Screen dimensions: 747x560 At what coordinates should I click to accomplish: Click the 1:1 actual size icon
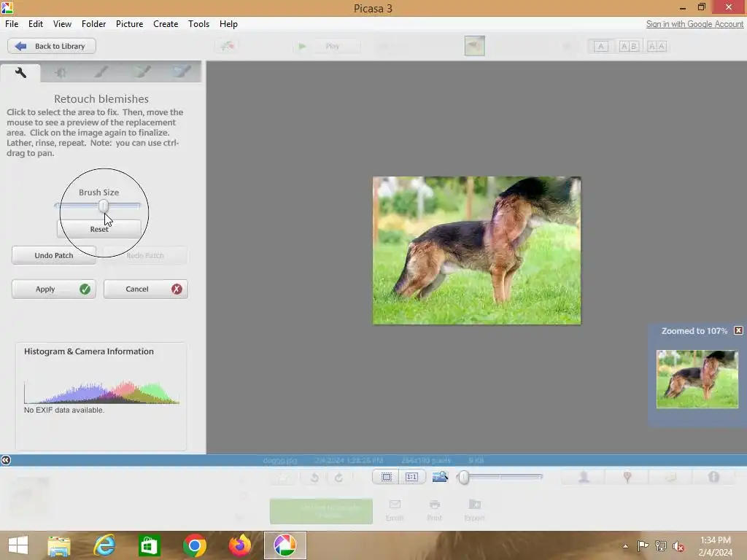tap(411, 477)
